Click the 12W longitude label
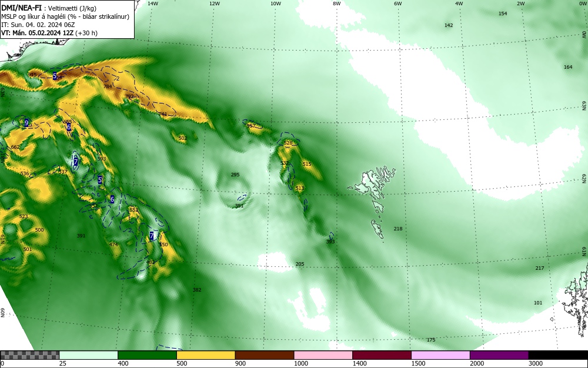Screen dimensions: 588x368 214,4
